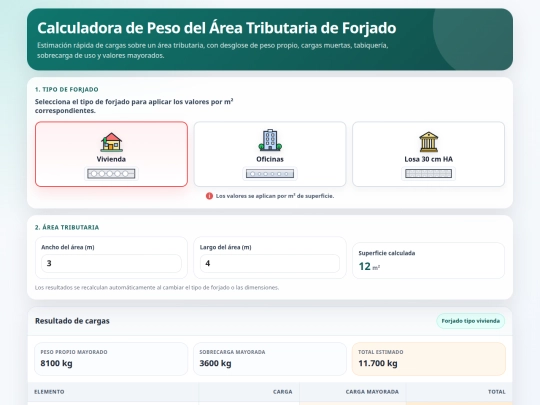Image resolution: width=540 pixels, height=405 pixels.
Task: Click the Losa 30 cm HA slab section icon
Action: 428,174
